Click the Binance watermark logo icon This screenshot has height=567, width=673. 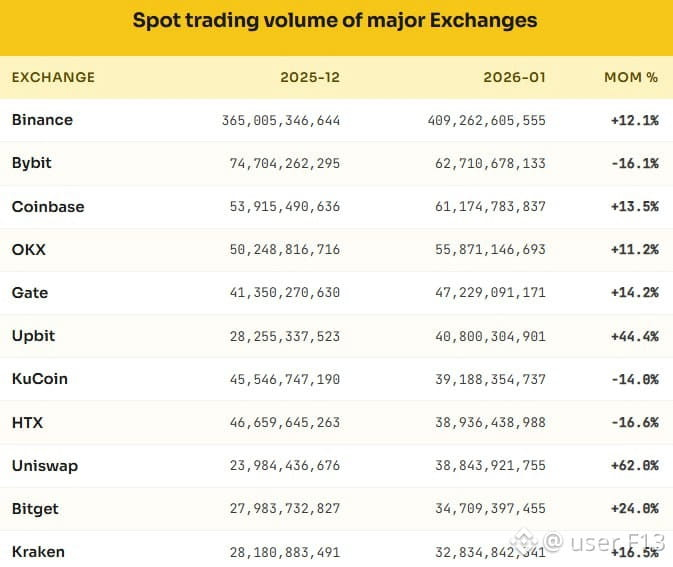(x=526, y=541)
